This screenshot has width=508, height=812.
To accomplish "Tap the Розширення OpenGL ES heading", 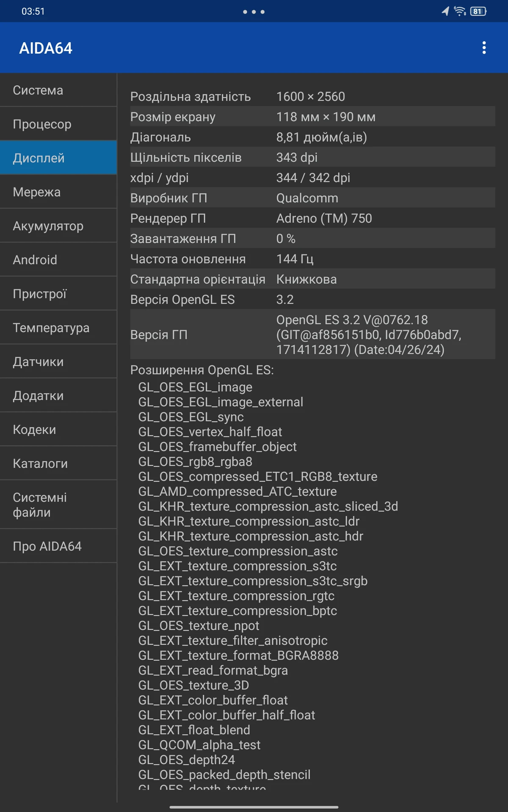I will [x=202, y=370].
